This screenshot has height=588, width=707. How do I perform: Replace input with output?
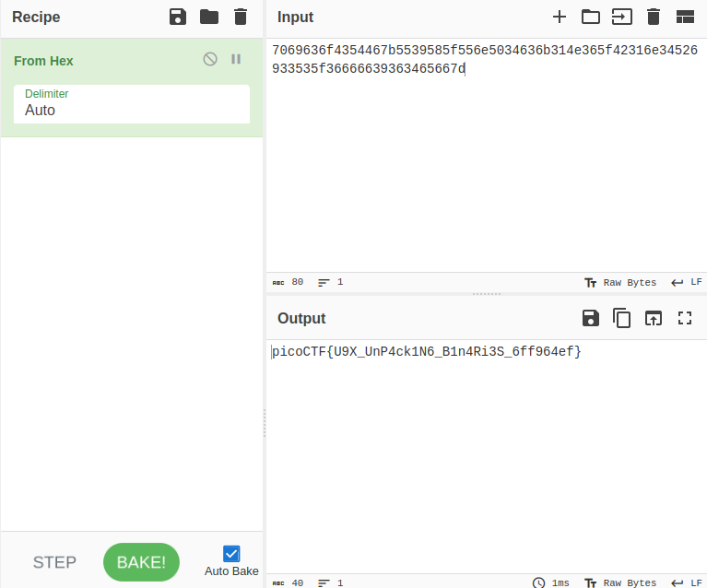(x=654, y=318)
